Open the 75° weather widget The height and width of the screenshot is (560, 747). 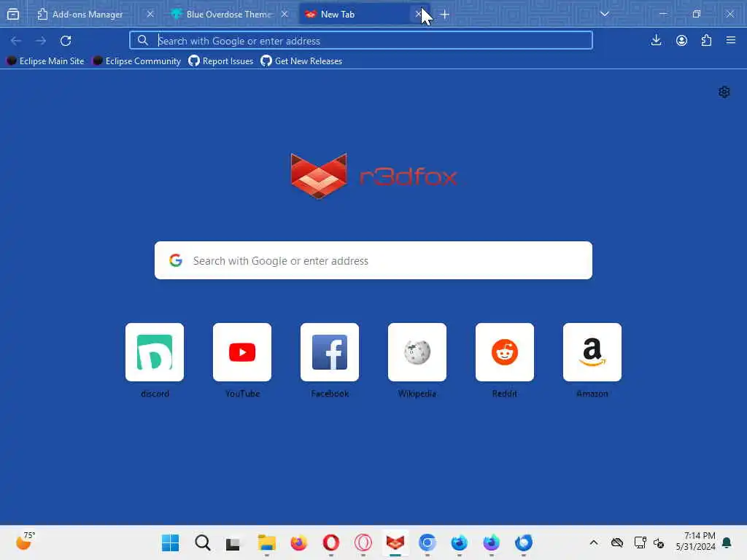pyautogui.click(x=26, y=542)
